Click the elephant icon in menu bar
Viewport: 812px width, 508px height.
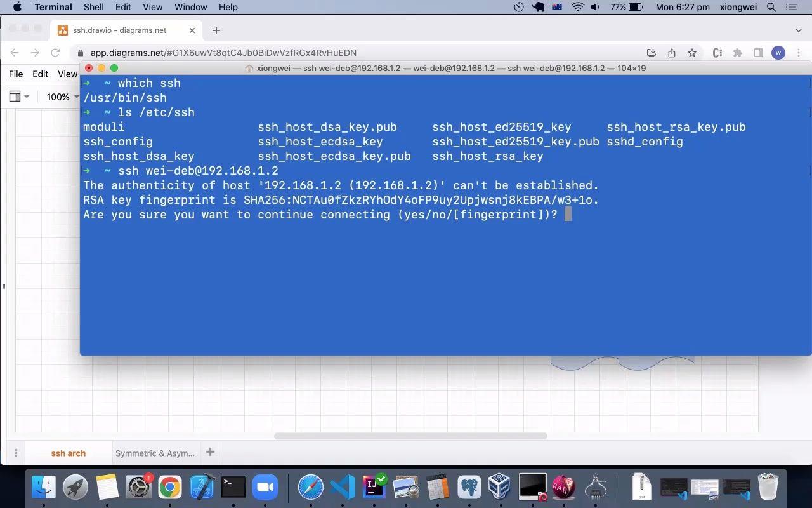(x=539, y=7)
